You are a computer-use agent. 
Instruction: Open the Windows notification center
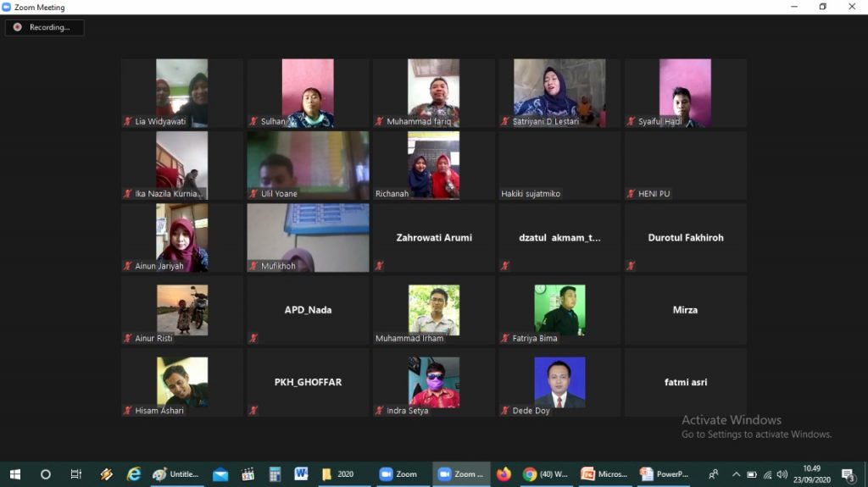tap(848, 474)
